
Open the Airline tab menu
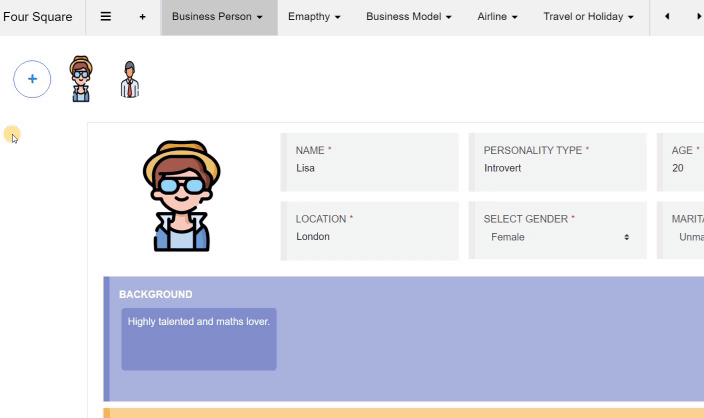point(497,17)
